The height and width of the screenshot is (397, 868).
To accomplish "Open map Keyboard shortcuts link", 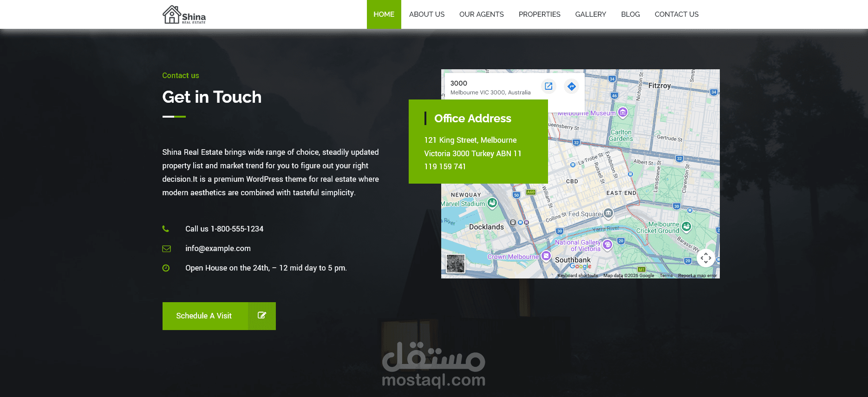I will pyautogui.click(x=578, y=276).
